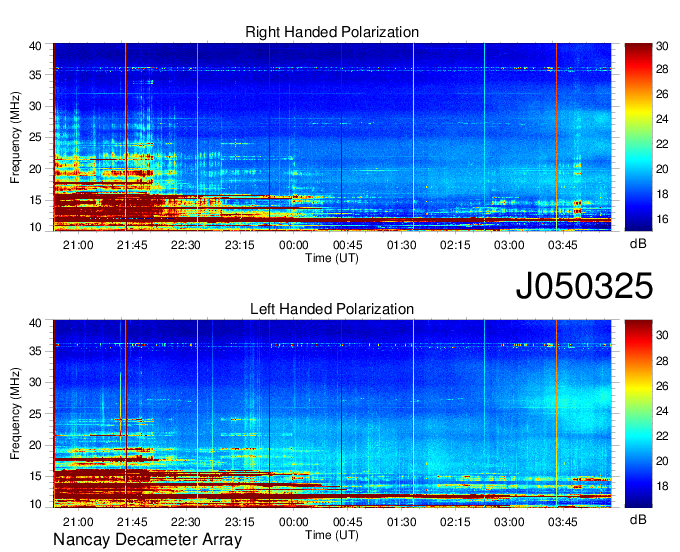Click 'Frequency (MHz)' axis label of Left Handed plot
Screen dimensions: 680x552
15,414
